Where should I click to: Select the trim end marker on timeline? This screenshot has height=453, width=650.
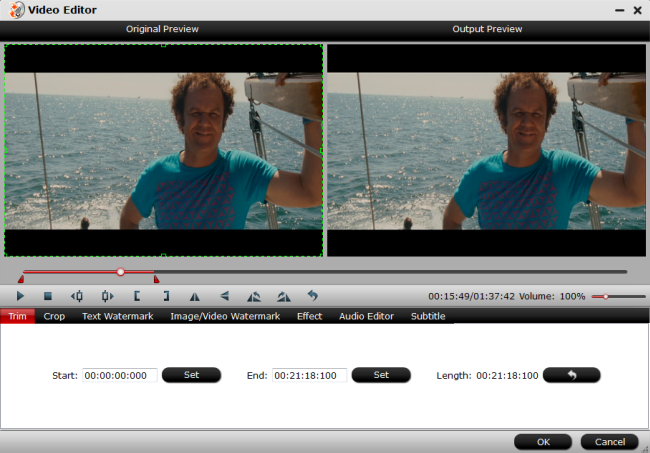click(156, 279)
